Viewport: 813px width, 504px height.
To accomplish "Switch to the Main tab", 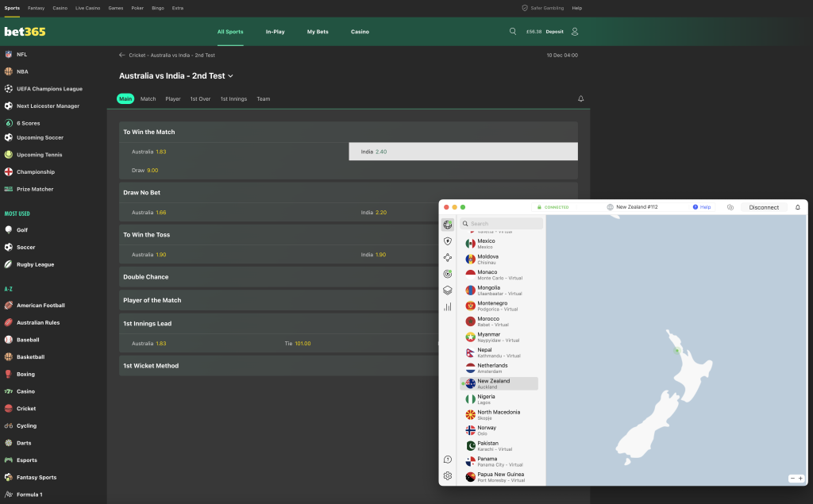I will point(125,98).
